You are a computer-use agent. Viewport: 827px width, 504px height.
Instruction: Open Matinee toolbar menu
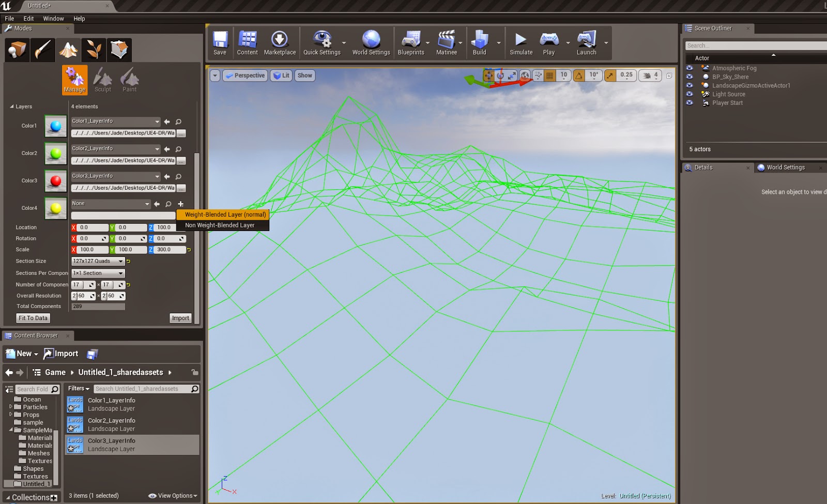coord(447,43)
